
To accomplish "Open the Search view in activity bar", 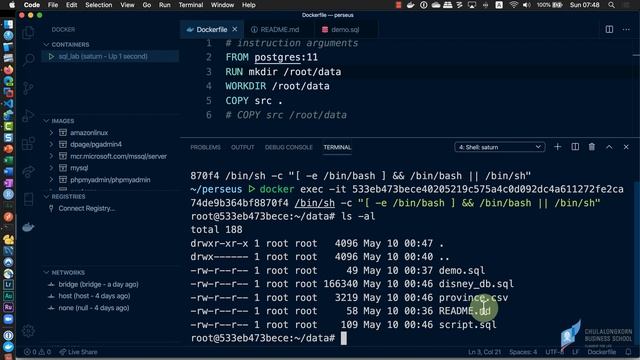I will point(28,60).
